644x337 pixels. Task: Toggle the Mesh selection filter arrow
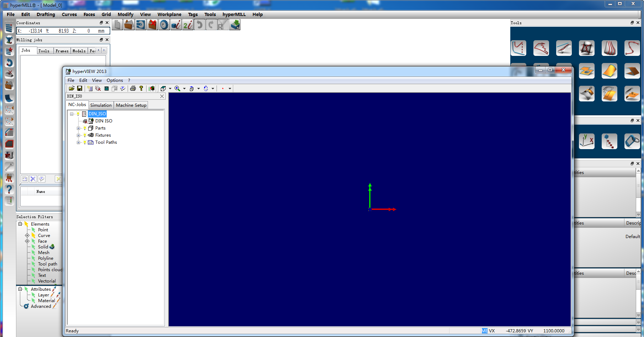tap(33, 253)
